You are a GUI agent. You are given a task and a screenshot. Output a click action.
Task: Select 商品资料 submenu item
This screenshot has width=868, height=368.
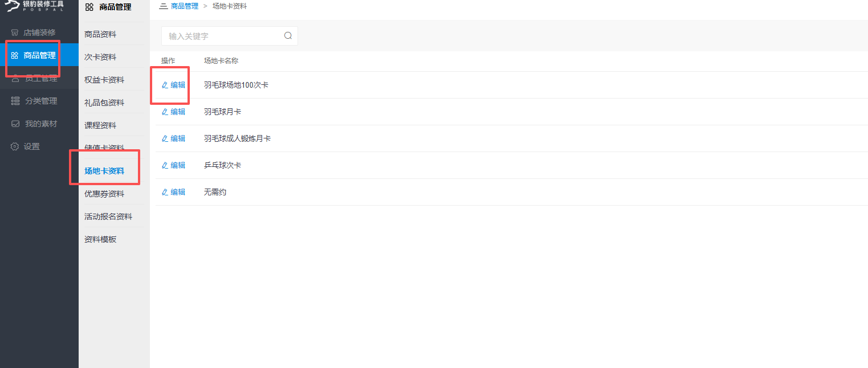pos(100,34)
